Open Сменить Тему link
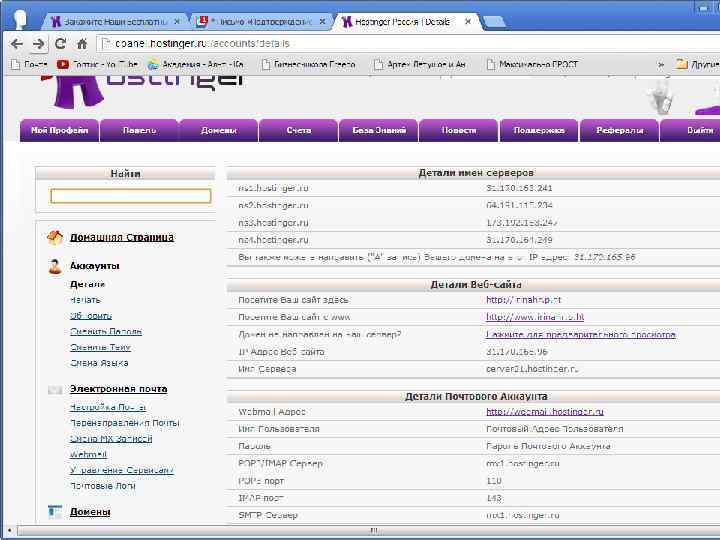 coord(101,347)
